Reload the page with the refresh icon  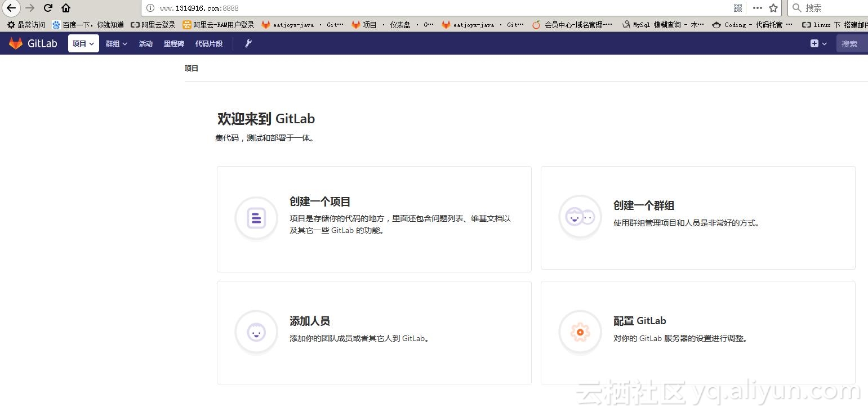[x=47, y=8]
